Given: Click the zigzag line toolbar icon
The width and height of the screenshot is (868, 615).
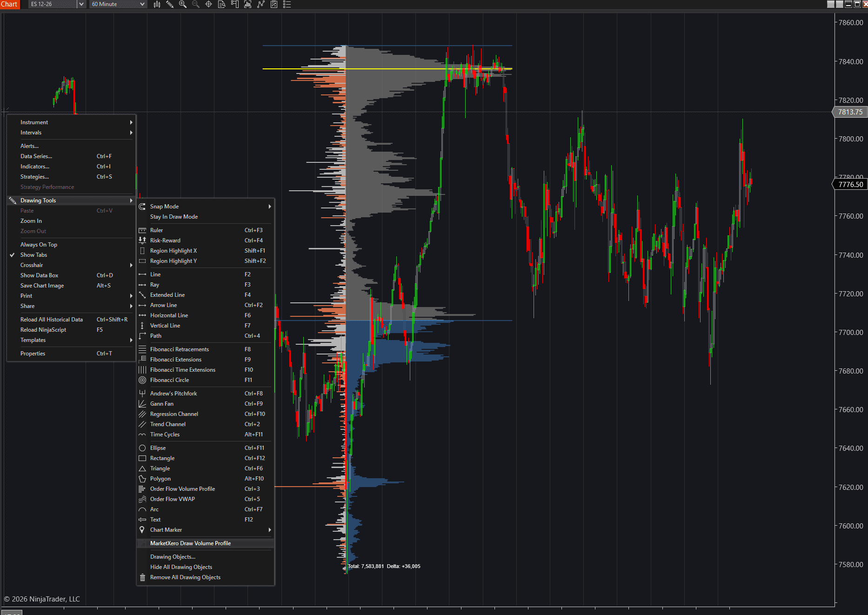Looking at the screenshot, I should coord(261,4).
